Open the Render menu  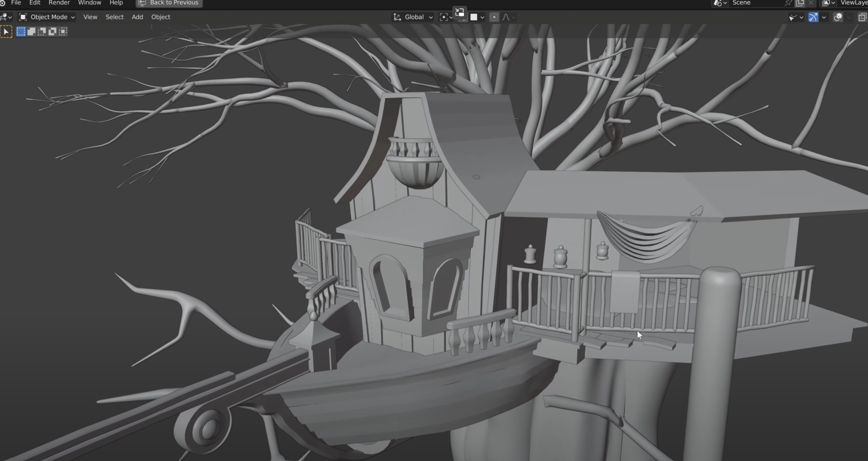[x=59, y=3]
